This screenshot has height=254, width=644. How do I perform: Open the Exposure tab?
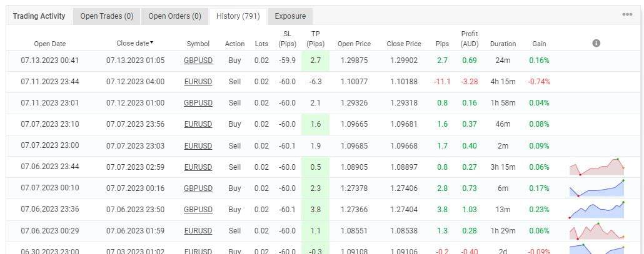pos(291,16)
